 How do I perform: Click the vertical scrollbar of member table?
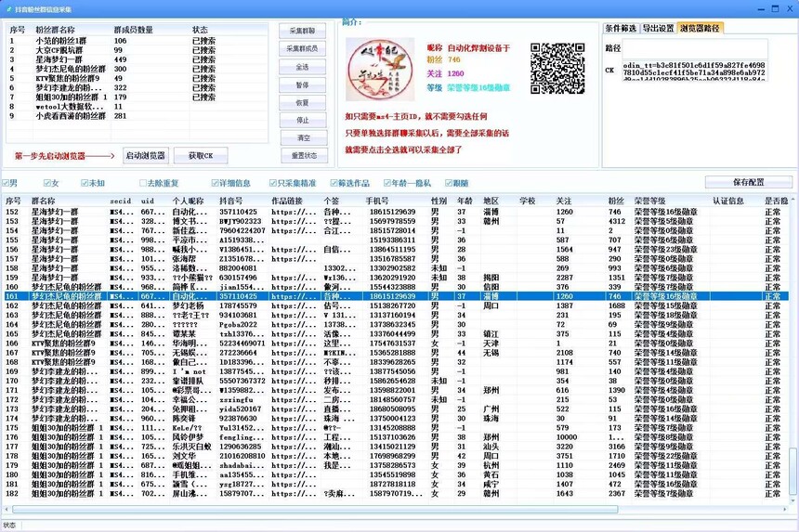pyautogui.click(x=792, y=471)
